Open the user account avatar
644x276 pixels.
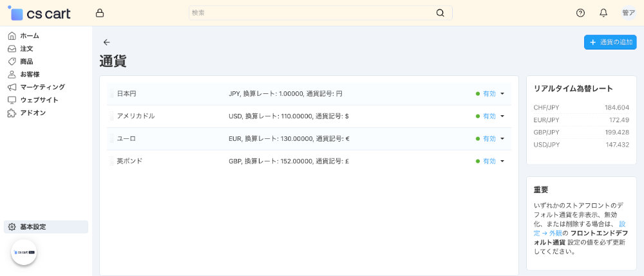pos(628,13)
